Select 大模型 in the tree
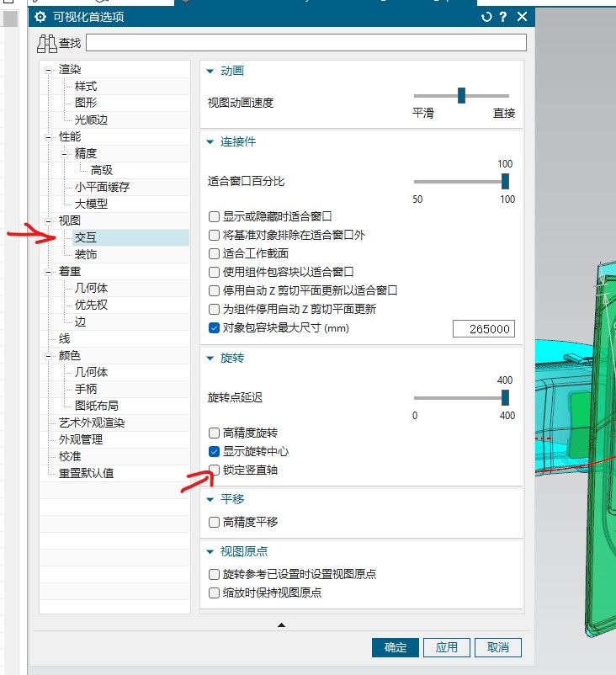Screen dimensions: 616x675 91,204
